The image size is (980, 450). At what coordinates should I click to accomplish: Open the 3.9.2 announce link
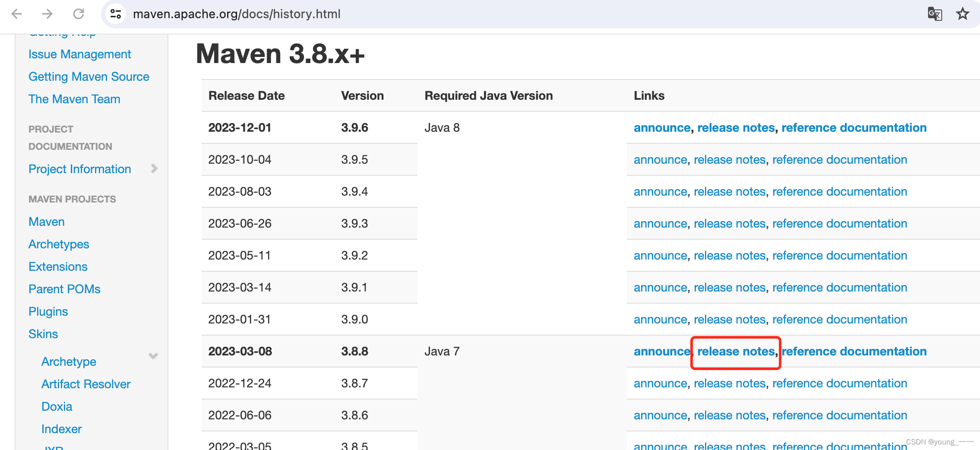660,256
